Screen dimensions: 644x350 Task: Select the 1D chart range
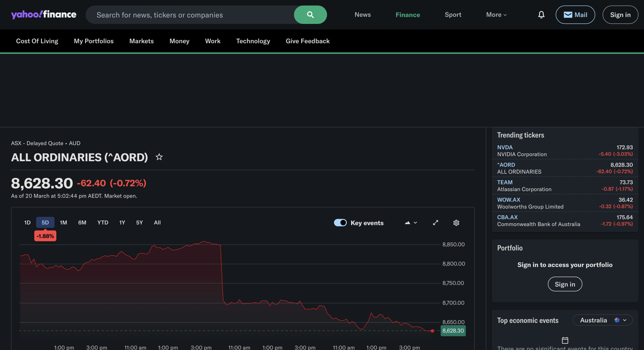click(x=27, y=223)
